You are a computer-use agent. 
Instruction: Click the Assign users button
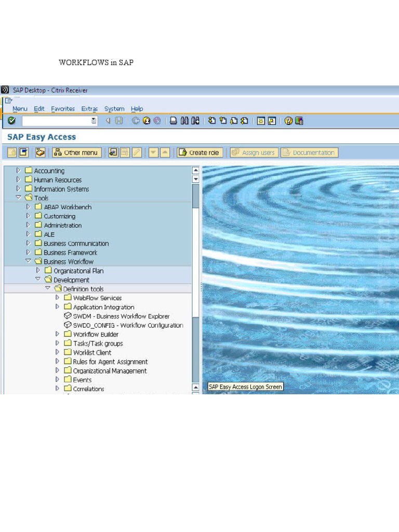(254, 153)
